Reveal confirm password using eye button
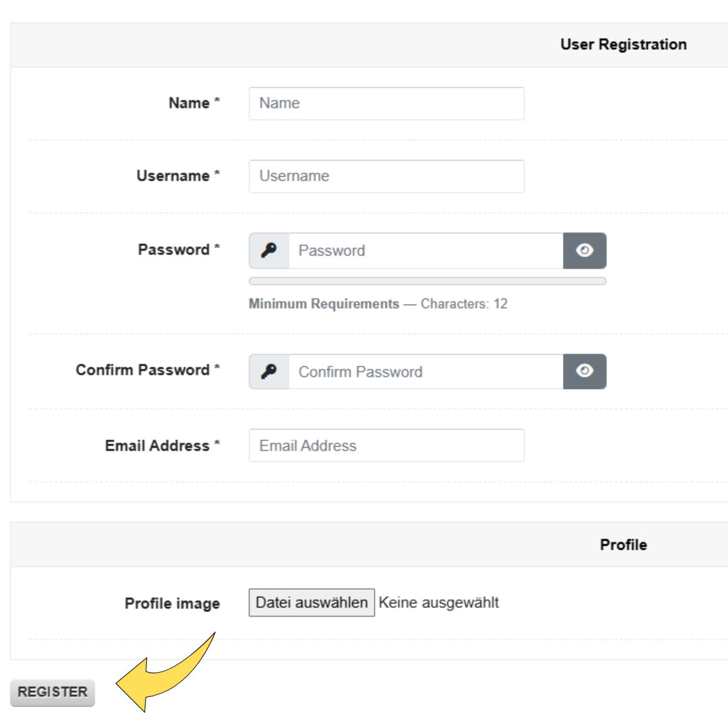This screenshot has width=728, height=728. [584, 371]
